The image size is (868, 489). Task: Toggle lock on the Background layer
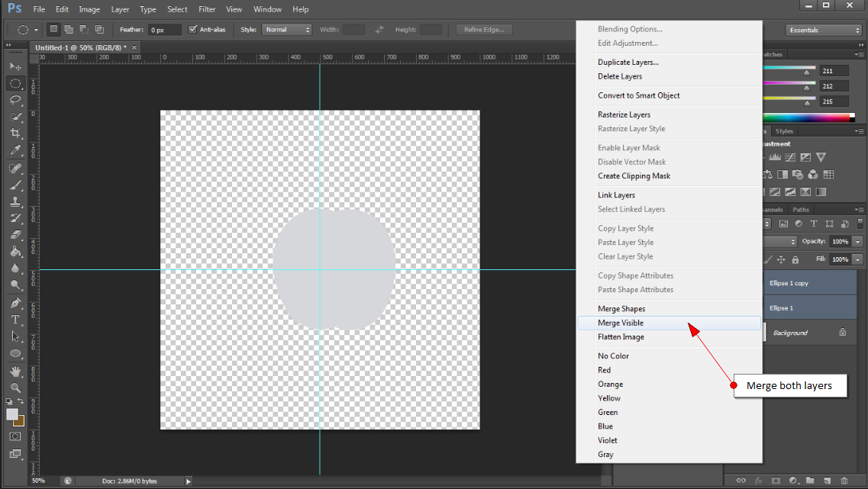tap(844, 332)
